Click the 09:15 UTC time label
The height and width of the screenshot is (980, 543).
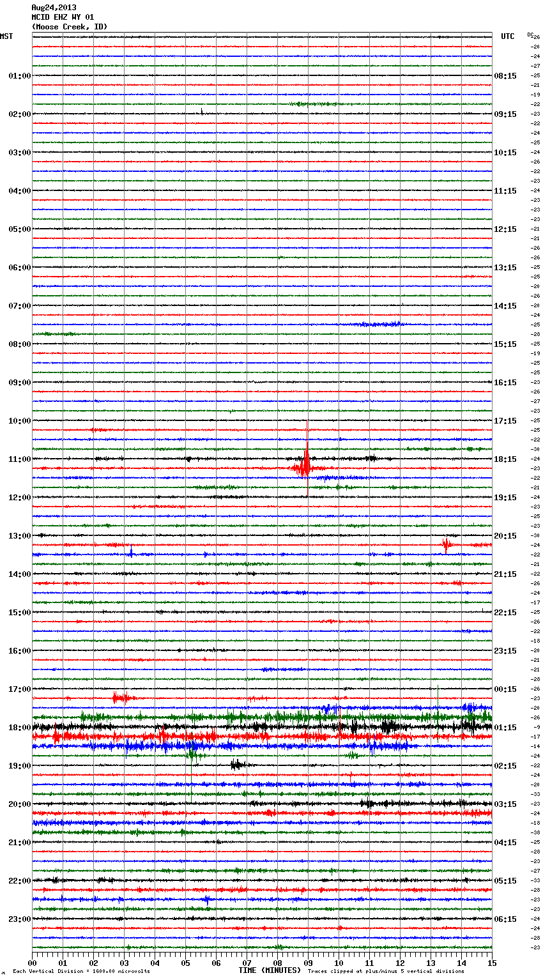505,114
